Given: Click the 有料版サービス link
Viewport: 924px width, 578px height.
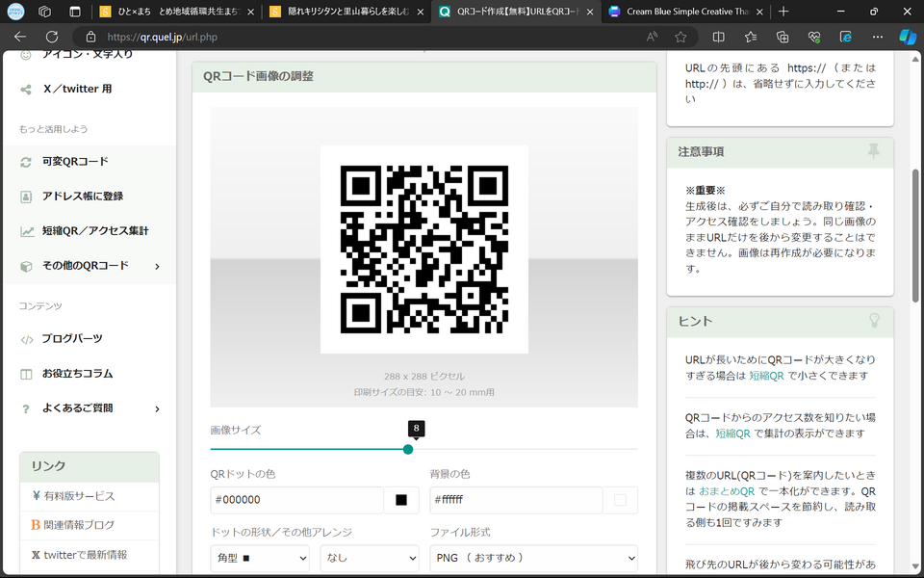Looking at the screenshot, I should click(x=79, y=496).
